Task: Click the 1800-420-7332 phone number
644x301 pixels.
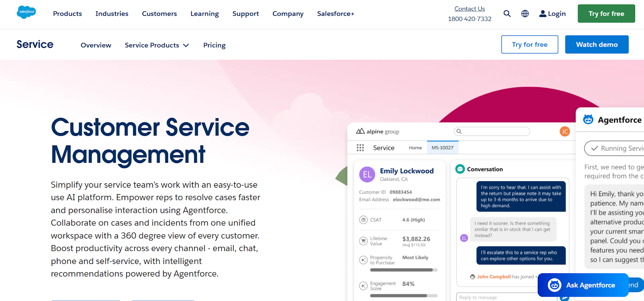Action: tap(470, 19)
